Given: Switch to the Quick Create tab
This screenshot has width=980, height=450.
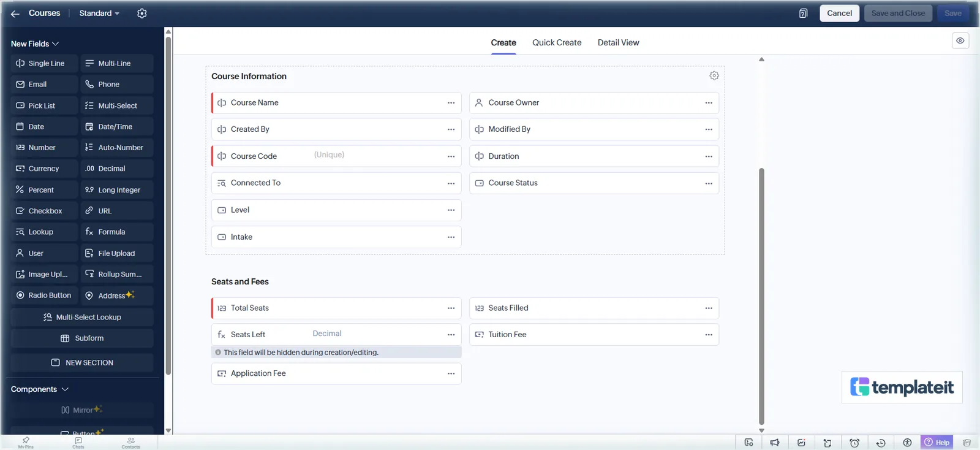Looking at the screenshot, I should (x=557, y=43).
